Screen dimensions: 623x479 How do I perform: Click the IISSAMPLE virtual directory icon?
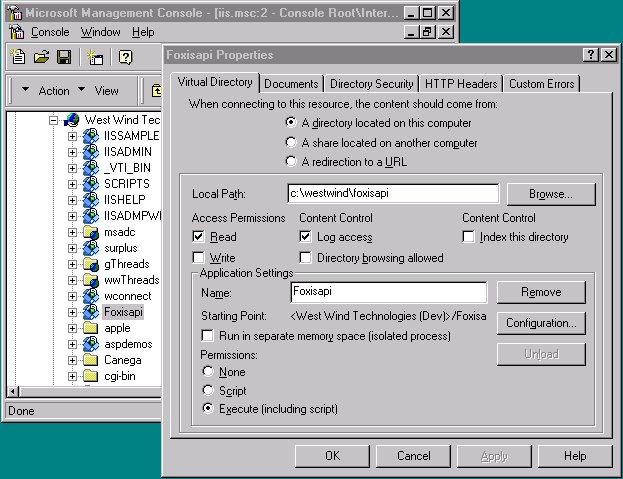pos(91,136)
